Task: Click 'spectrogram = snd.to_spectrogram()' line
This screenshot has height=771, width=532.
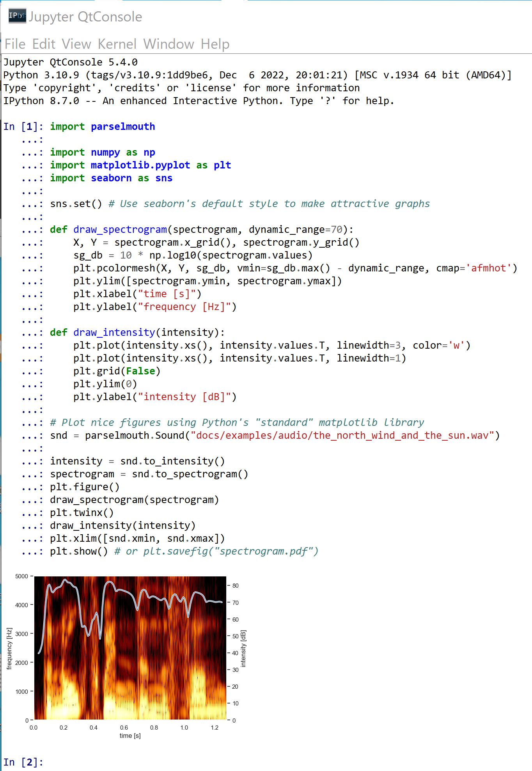Action: 149,474
